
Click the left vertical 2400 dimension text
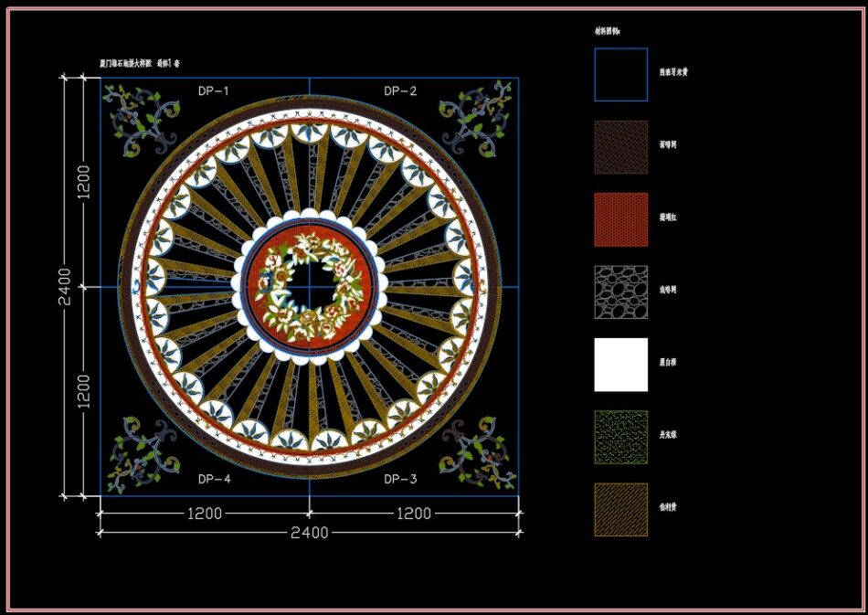(64, 284)
